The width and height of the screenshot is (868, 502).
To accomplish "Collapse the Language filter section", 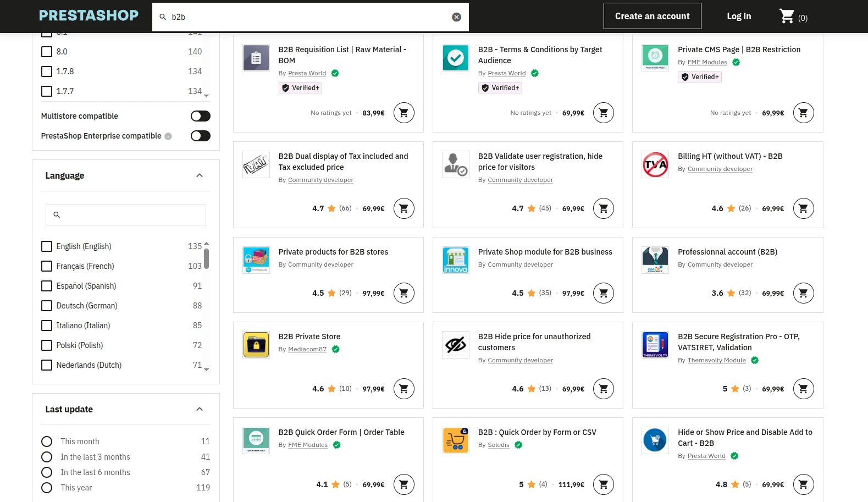I will pos(200,175).
